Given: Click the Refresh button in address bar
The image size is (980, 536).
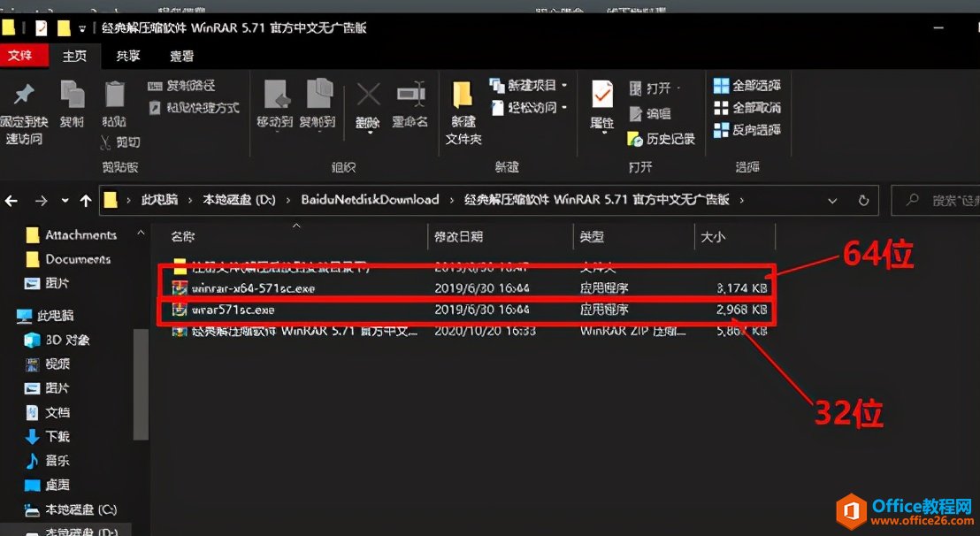Looking at the screenshot, I should (864, 201).
